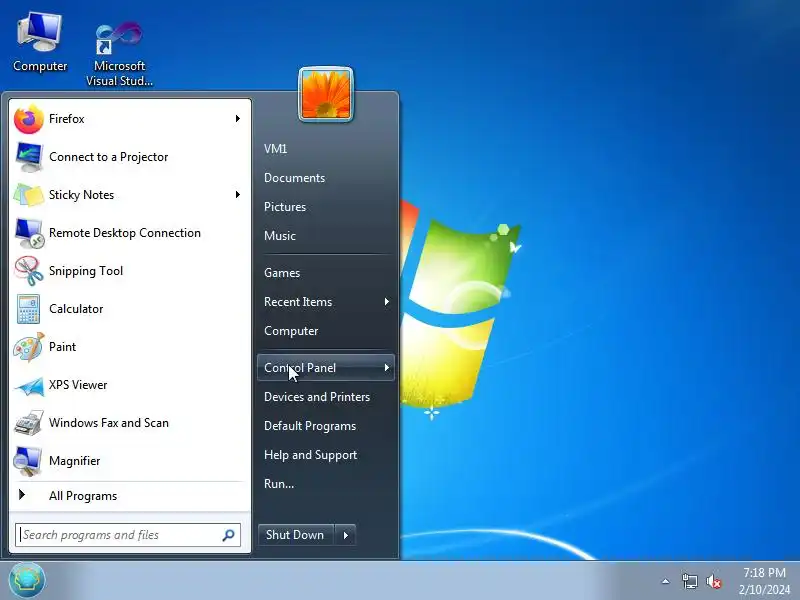
Task: Open Documents from the Start menu
Action: (x=294, y=178)
